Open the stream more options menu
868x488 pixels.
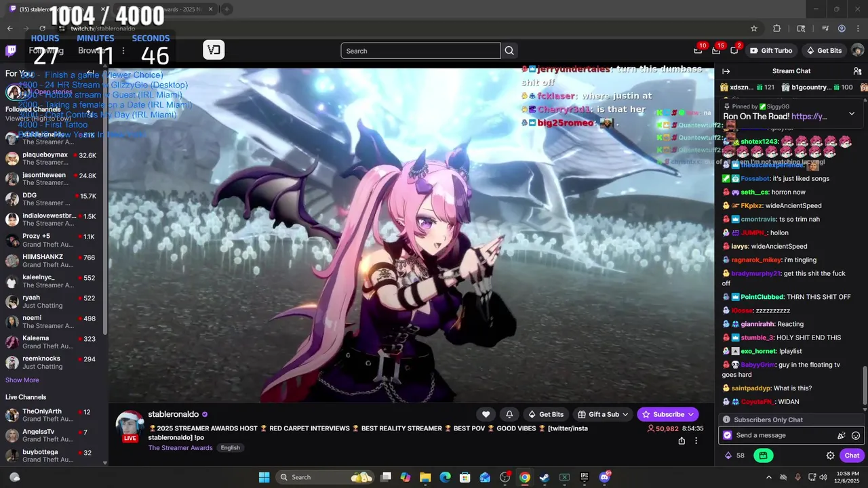pyautogui.click(x=696, y=441)
